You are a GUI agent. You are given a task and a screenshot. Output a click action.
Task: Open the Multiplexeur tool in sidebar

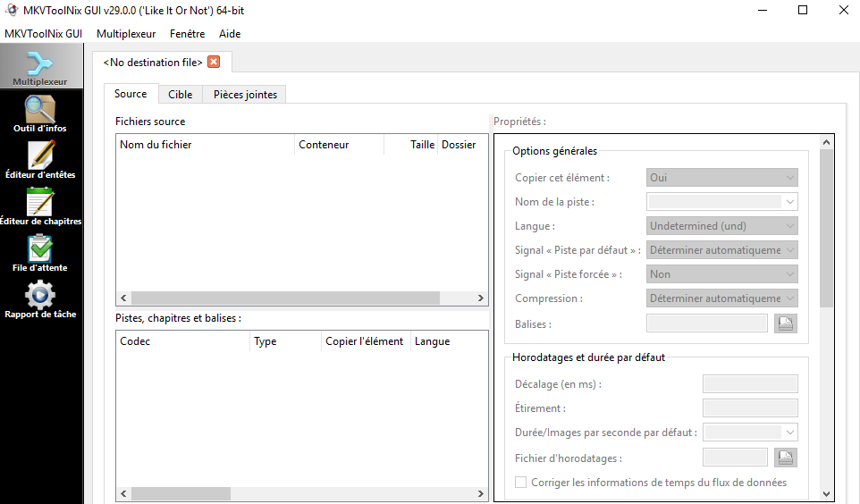click(40, 68)
